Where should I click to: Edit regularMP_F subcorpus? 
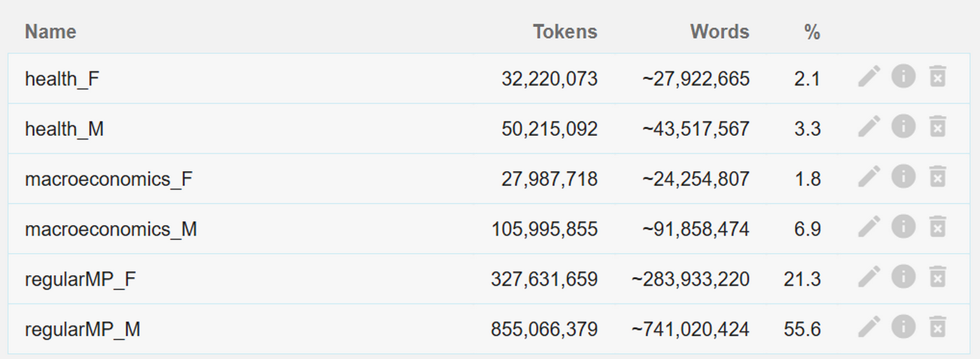[x=869, y=277]
